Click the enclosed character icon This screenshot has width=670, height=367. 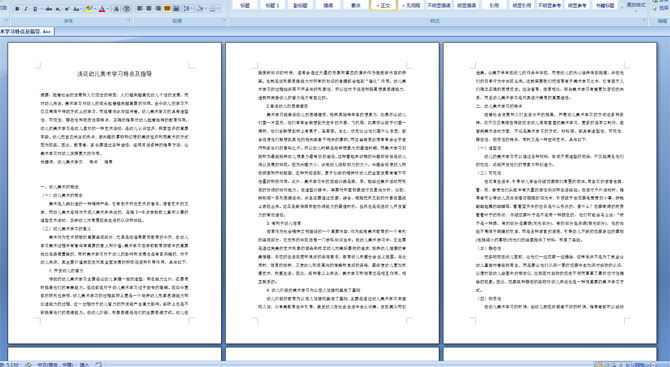point(126,9)
